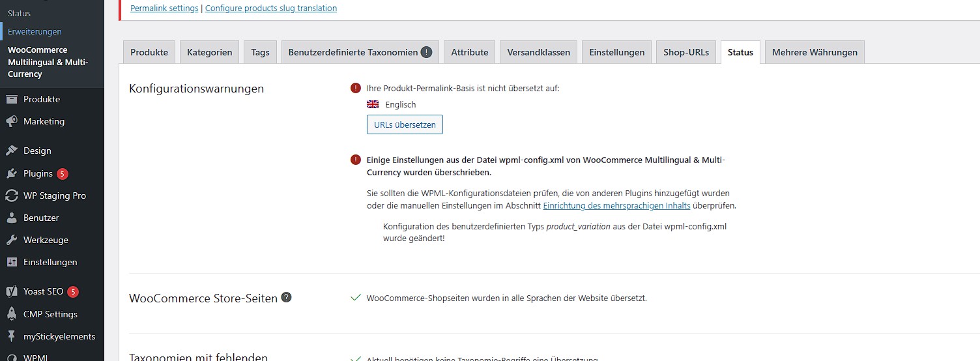Open the myStickyelements menu item

59,336
